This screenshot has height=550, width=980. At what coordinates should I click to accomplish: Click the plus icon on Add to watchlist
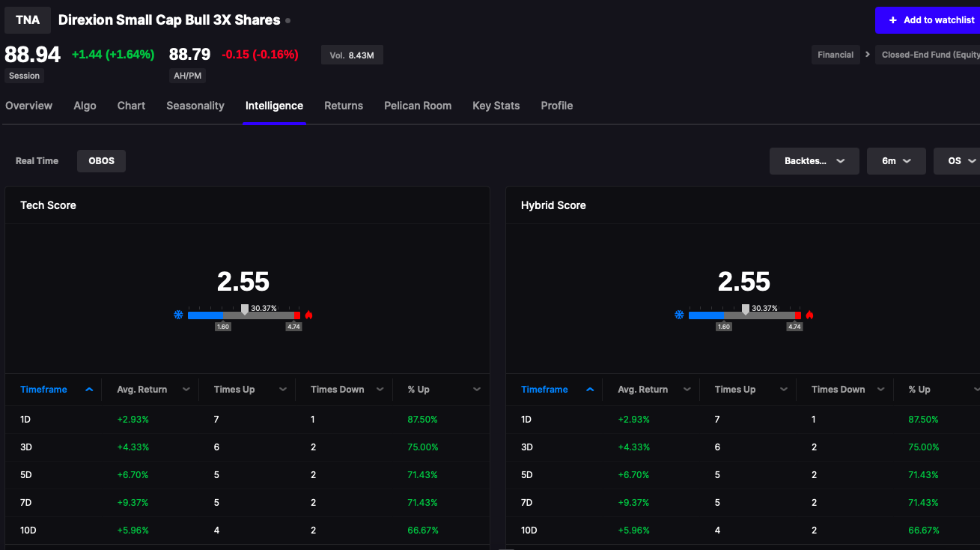(892, 20)
